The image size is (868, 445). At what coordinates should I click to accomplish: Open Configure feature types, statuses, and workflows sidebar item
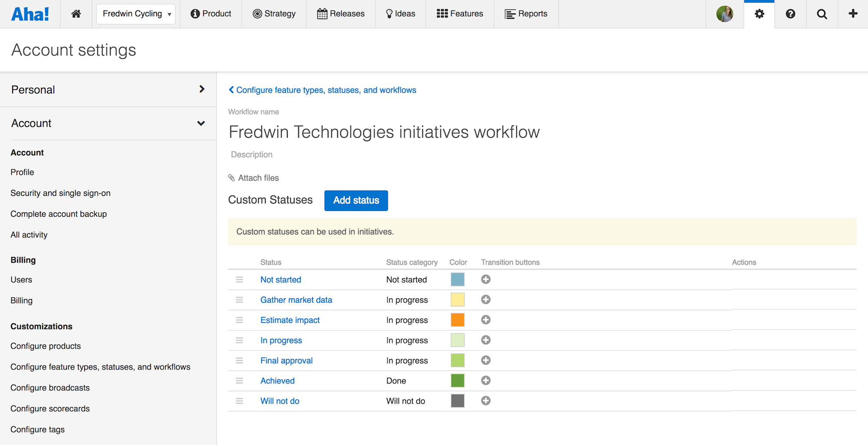pos(100,367)
